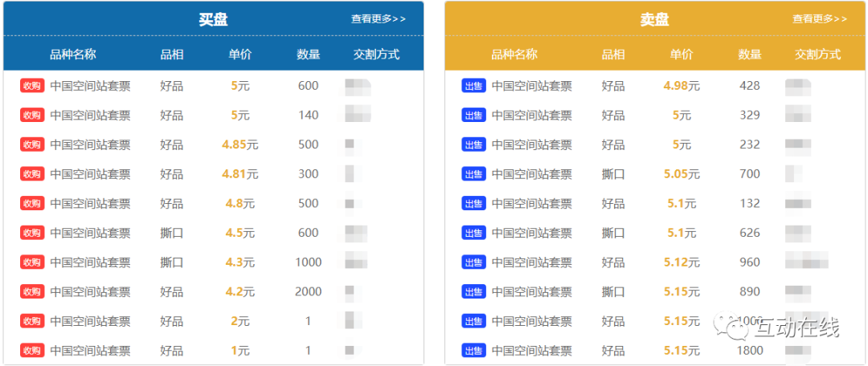Click the 2元 price in the 买盘 table
This screenshot has width=868, height=366.
coord(240,321)
